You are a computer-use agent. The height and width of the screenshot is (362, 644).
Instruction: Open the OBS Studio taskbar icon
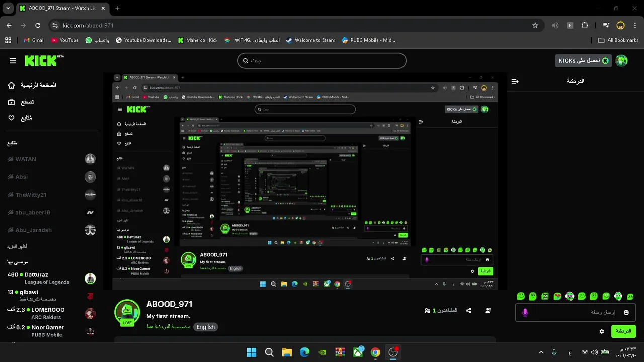tap(393, 352)
